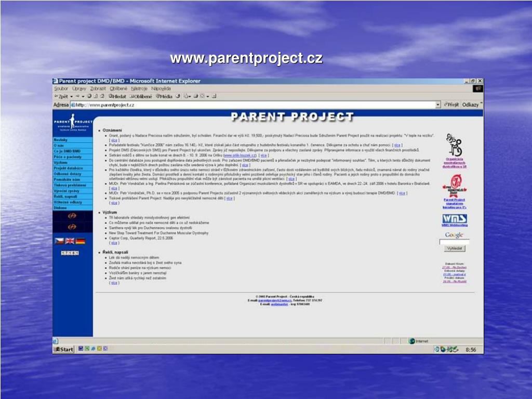Click the Řekli, napsali section heading
Image resolution: width=532 pixels, height=399 pixels.
[115, 252]
